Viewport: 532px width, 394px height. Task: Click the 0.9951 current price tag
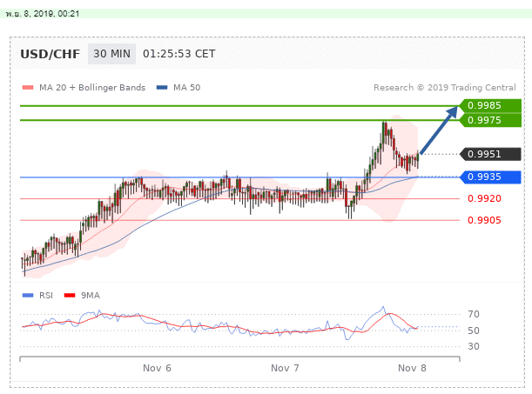(490, 154)
